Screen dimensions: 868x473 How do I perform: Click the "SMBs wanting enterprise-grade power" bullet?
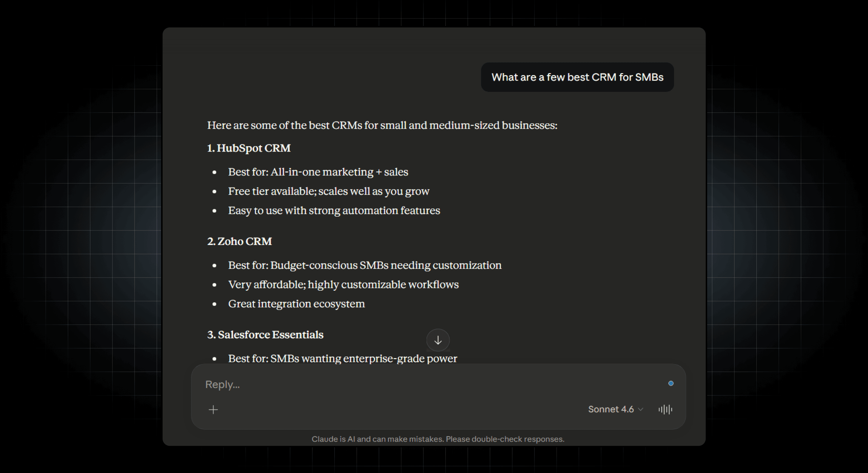click(342, 358)
